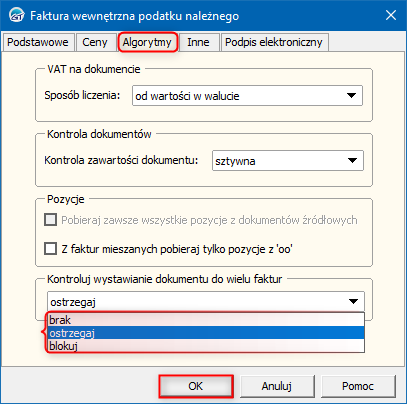
Task: Confirm settings with the OK button
Action: [196, 386]
